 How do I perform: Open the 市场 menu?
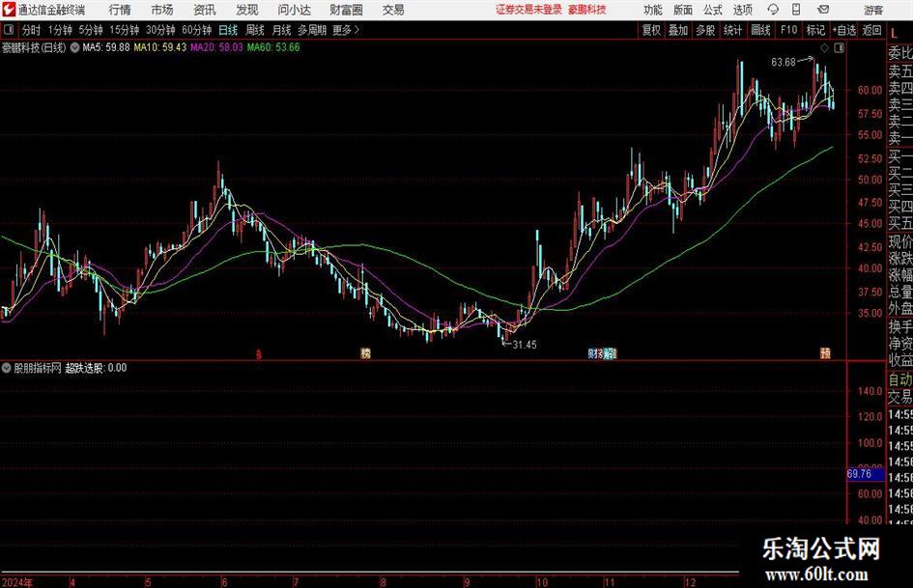coord(162,10)
